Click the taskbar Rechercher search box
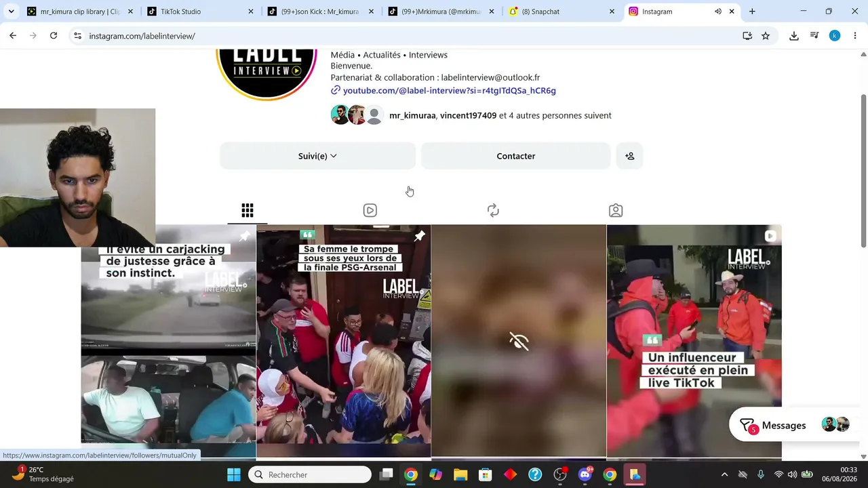868x488 pixels. 310,475
